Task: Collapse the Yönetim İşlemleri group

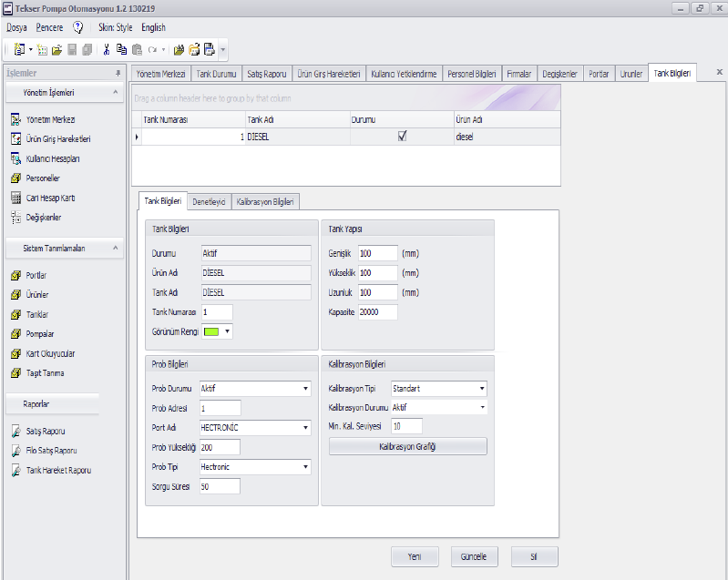Action: [115, 92]
